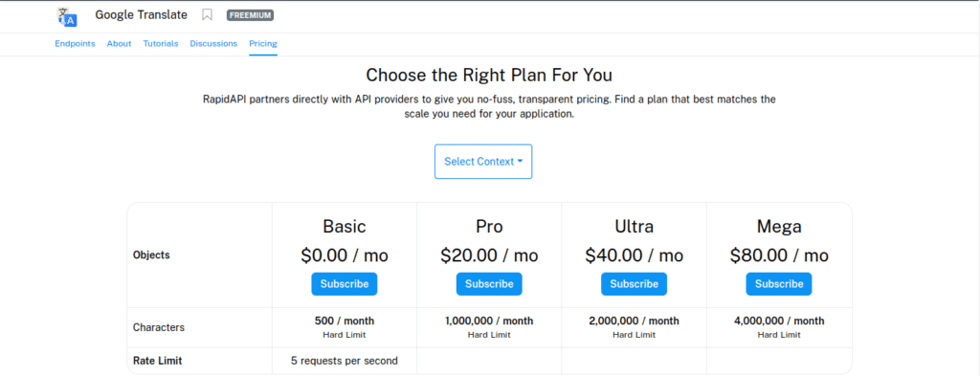
Task: Click the Basic plan $0.00 price
Action: [345, 255]
